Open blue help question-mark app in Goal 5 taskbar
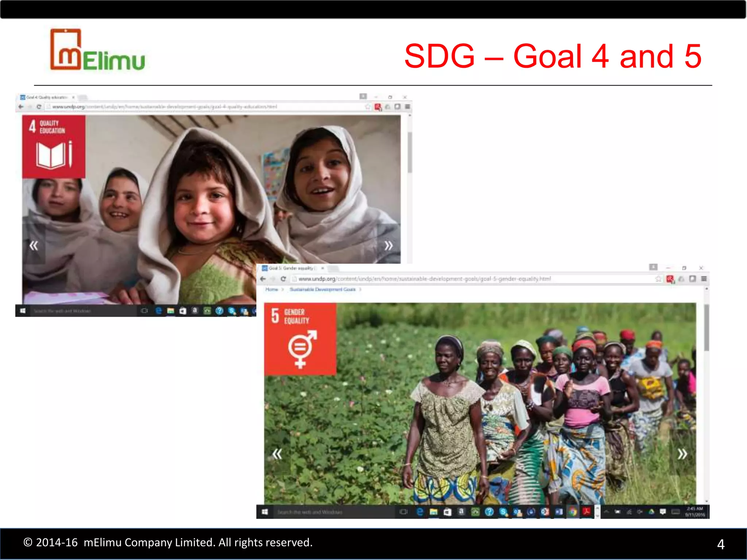Screen dimensions: 747x560 [x=489, y=512]
